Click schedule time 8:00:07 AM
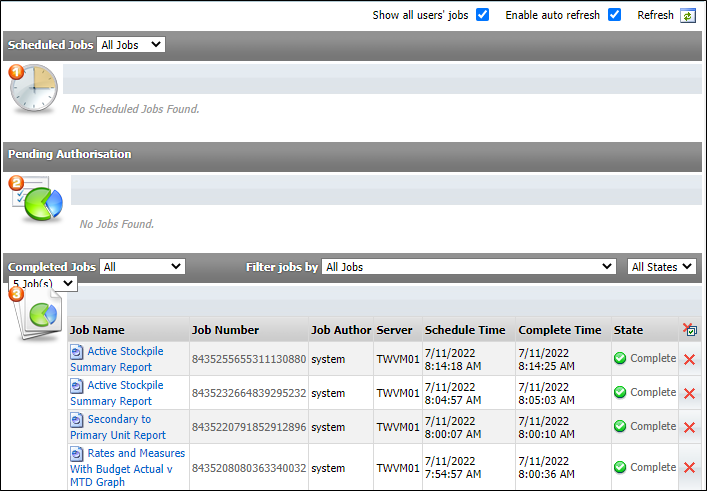The width and height of the screenshot is (707, 491). pos(453,434)
